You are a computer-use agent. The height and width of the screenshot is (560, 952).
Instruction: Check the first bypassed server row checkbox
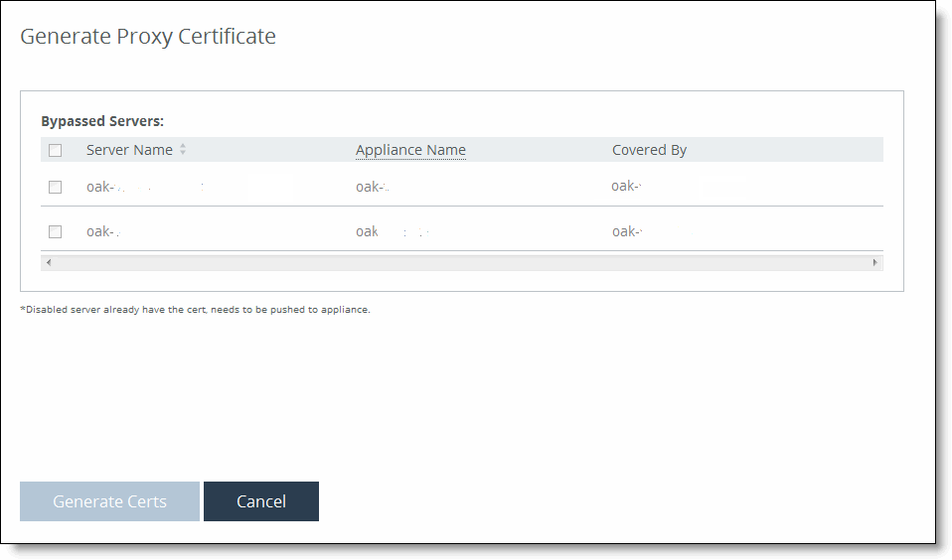pyautogui.click(x=56, y=187)
